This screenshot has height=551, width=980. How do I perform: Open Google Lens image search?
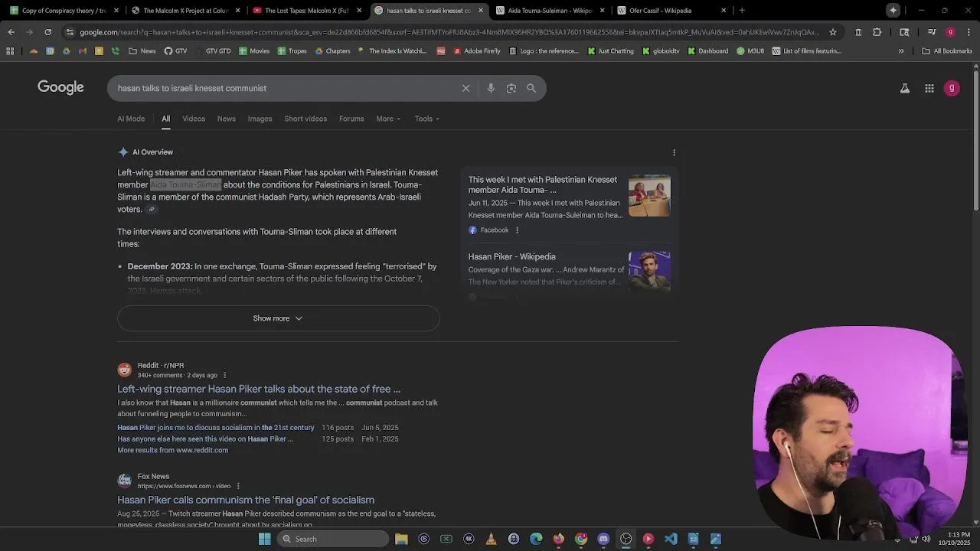[511, 88]
